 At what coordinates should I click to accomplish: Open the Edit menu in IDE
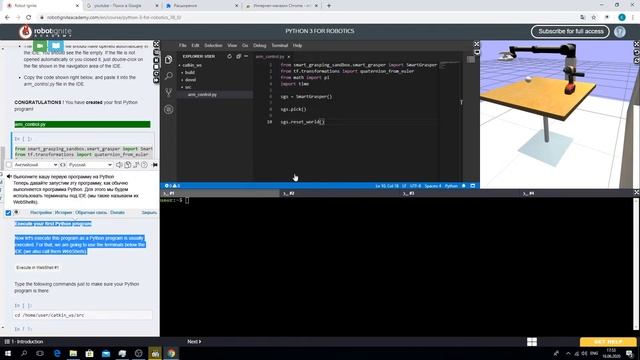(195, 46)
